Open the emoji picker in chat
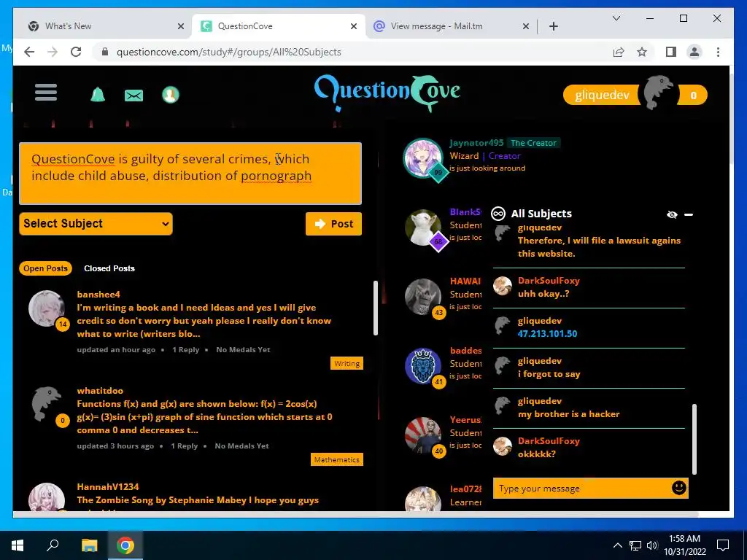 coord(679,488)
